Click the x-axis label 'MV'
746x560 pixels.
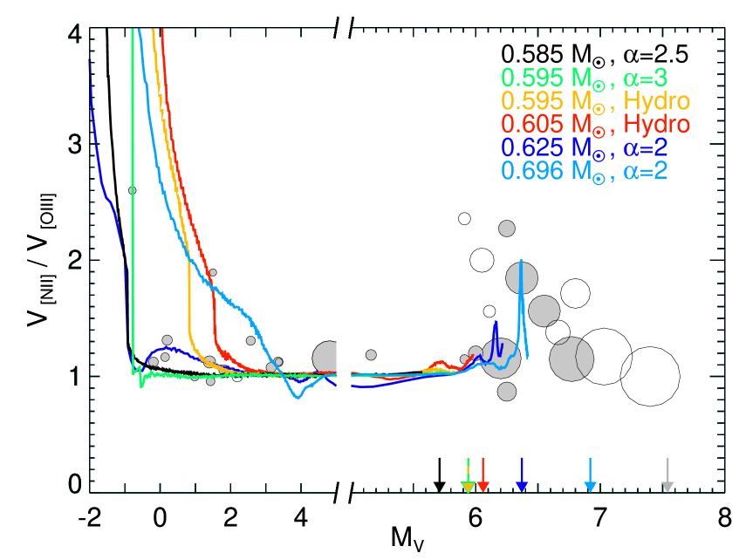pyautogui.click(x=407, y=539)
